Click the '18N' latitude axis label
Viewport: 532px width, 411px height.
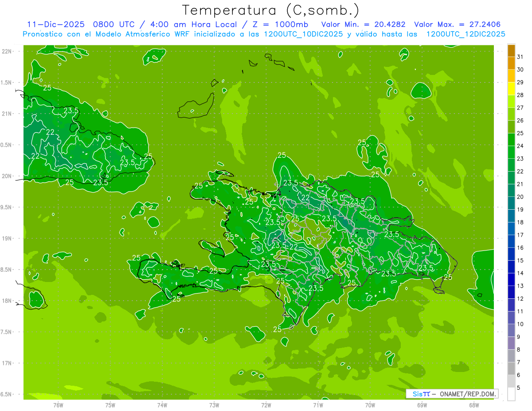[7, 301]
